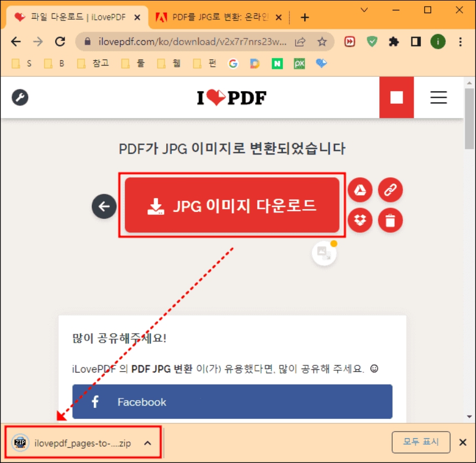Screen dimensions: 476x463
Task: Open the green profile avatar
Action: pyautogui.click(x=438, y=41)
